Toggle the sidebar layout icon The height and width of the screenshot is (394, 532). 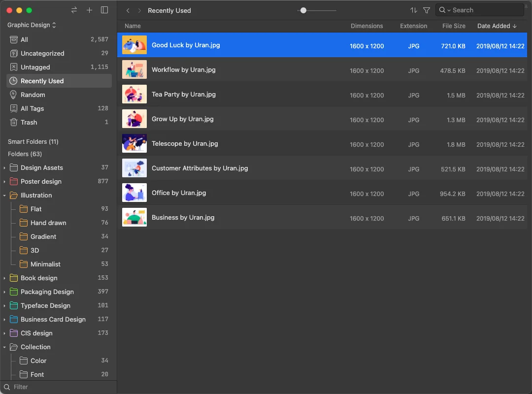coord(104,10)
